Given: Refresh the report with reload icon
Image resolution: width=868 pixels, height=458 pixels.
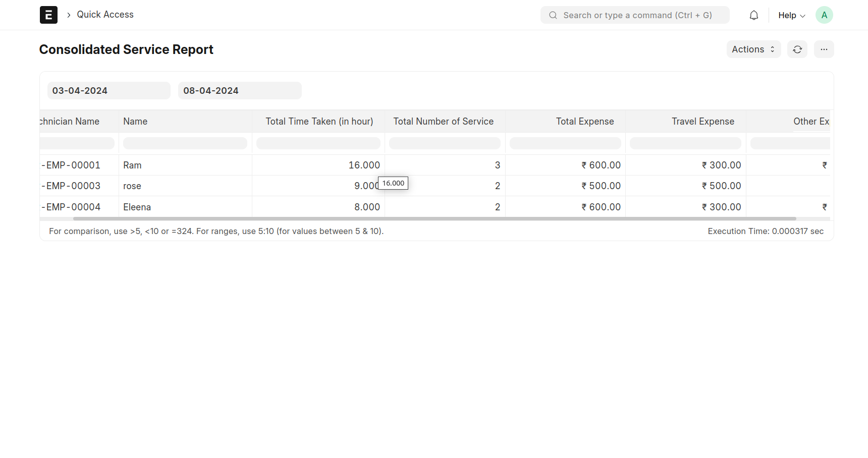Looking at the screenshot, I should pos(797,49).
